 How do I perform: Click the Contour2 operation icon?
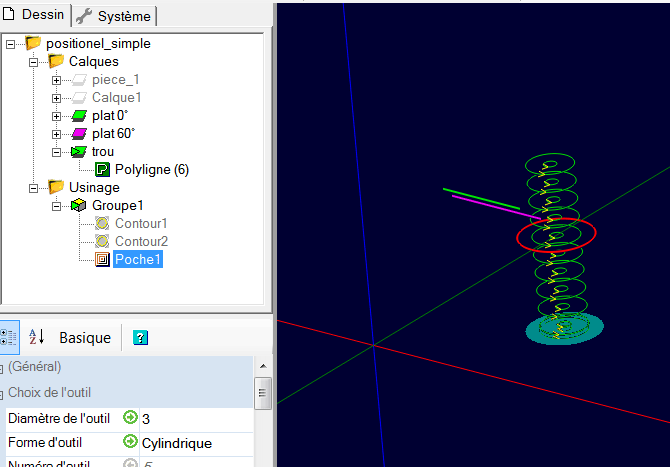(x=102, y=242)
